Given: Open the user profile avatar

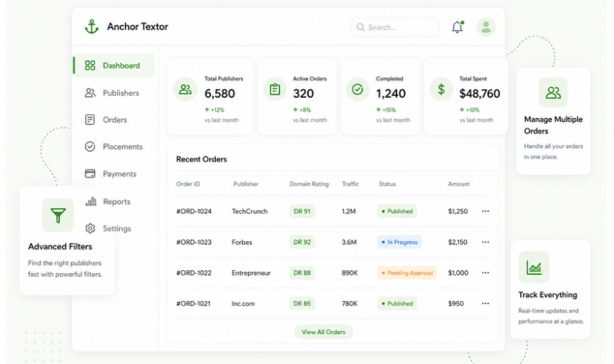Looking at the screenshot, I should [486, 27].
